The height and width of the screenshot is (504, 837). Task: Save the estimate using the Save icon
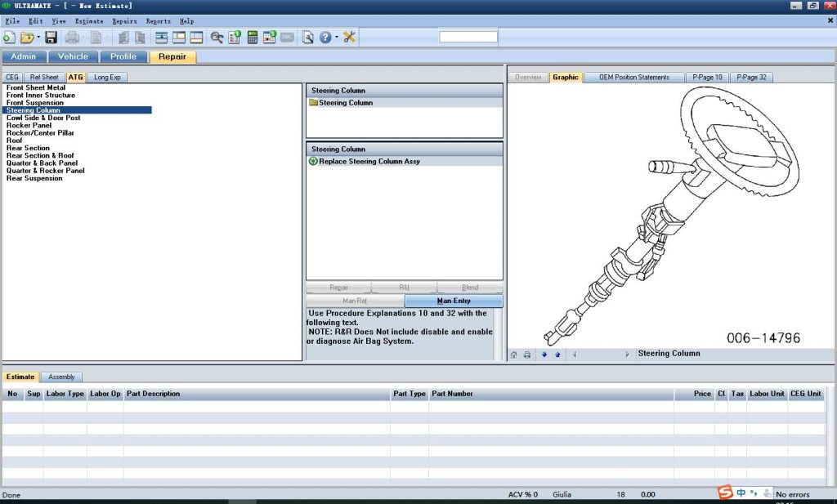[x=50, y=37]
